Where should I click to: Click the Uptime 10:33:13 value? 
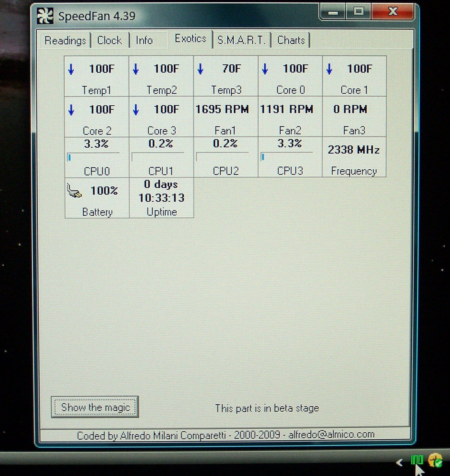161,198
